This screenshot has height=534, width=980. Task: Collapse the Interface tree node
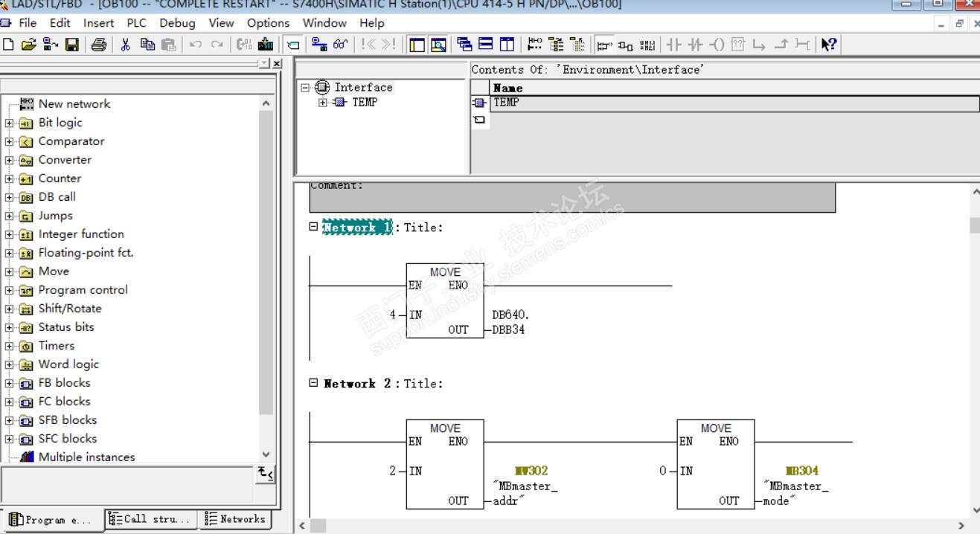click(x=305, y=87)
